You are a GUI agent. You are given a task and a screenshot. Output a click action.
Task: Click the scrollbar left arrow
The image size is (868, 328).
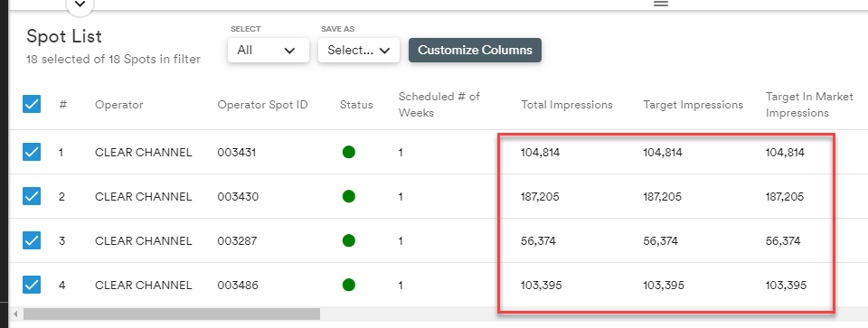[15, 314]
